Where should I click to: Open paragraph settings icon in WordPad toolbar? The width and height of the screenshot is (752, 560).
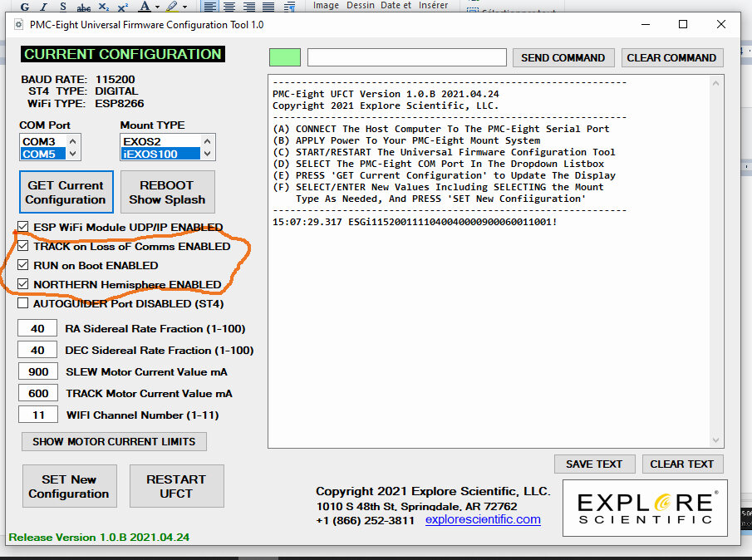(x=289, y=7)
